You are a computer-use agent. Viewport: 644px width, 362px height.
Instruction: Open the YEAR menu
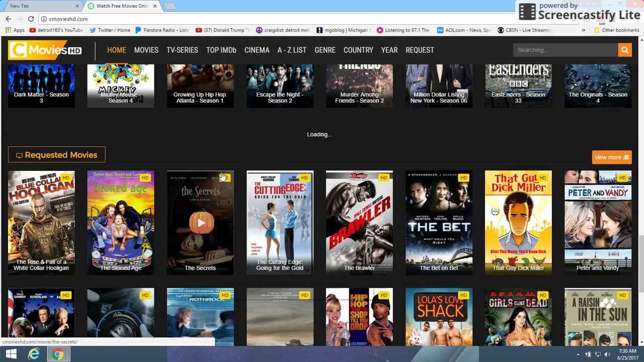pos(389,50)
